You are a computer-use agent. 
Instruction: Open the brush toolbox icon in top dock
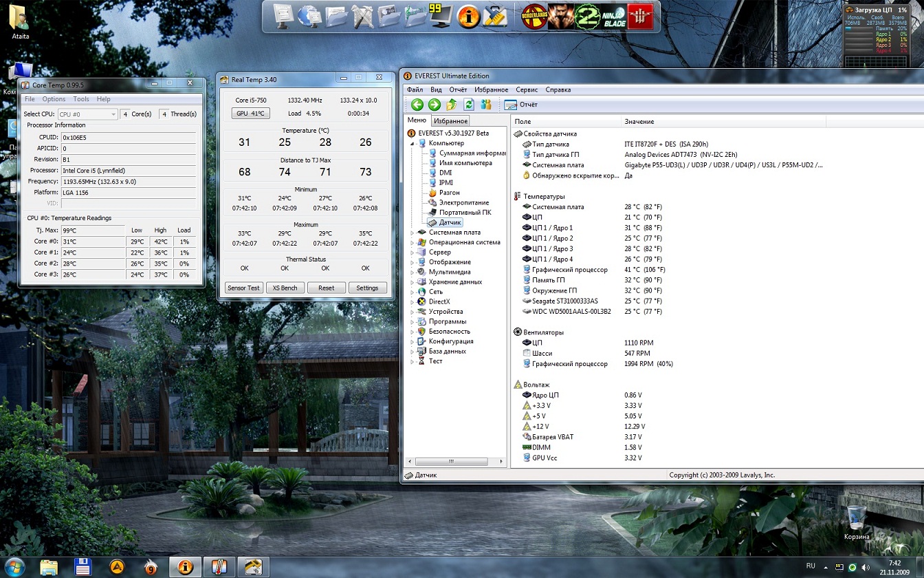[x=495, y=17]
